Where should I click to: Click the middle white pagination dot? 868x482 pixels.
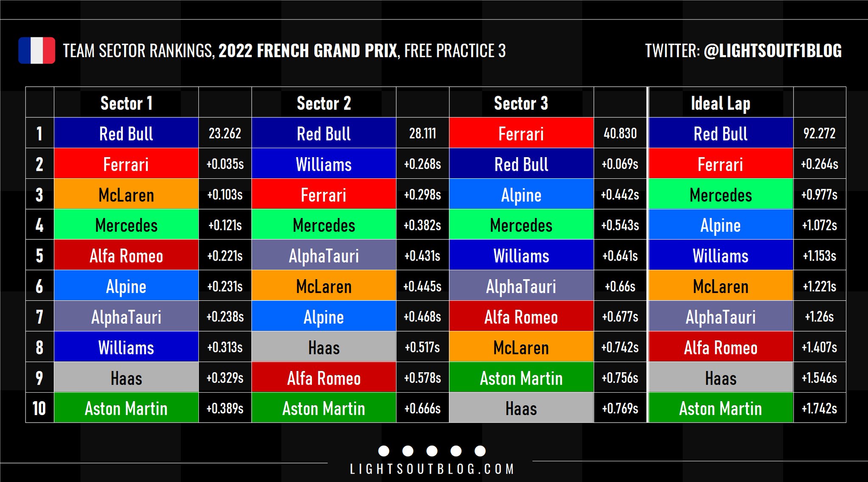(x=432, y=451)
